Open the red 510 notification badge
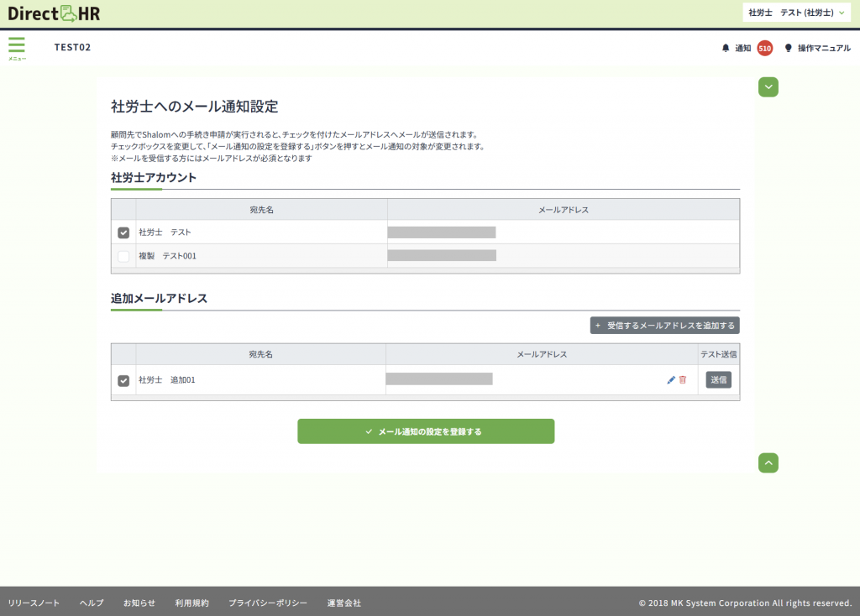Screen dimensions: 860x616 pos(764,49)
